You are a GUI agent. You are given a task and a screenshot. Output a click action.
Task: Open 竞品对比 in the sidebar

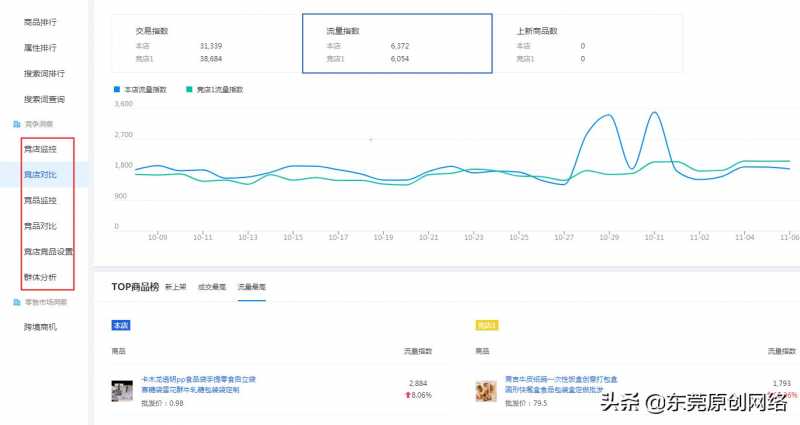40,226
